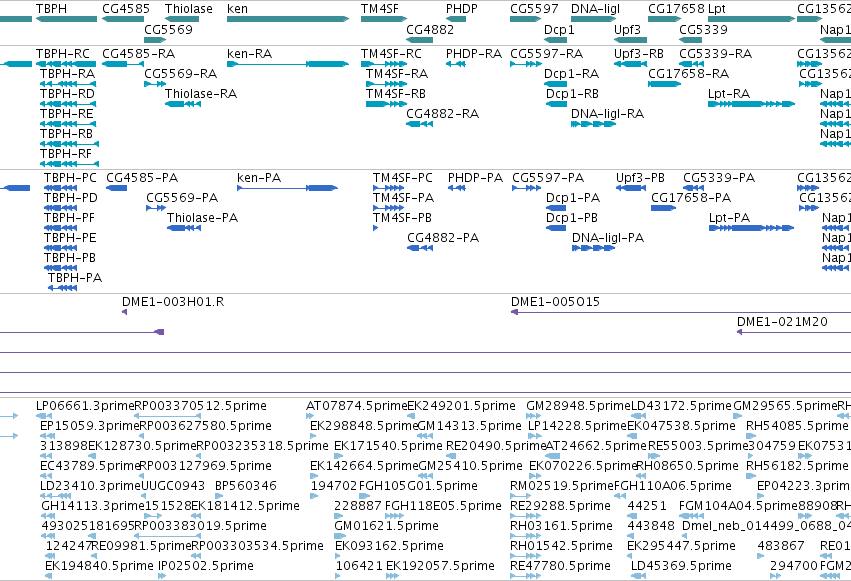The height and width of the screenshot is (581, 851).
Task: Select EST LD45369.5prime
Action: click(x=681, y=566)
